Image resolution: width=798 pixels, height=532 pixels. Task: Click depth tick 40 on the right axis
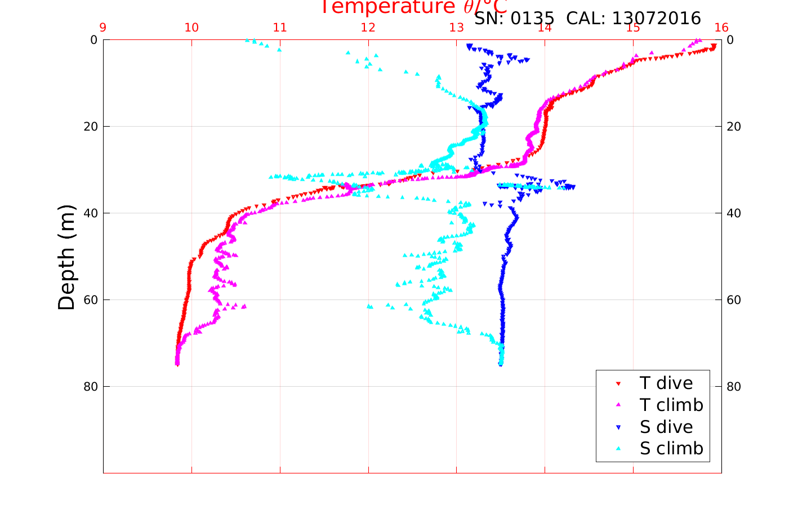coord(734,213)
